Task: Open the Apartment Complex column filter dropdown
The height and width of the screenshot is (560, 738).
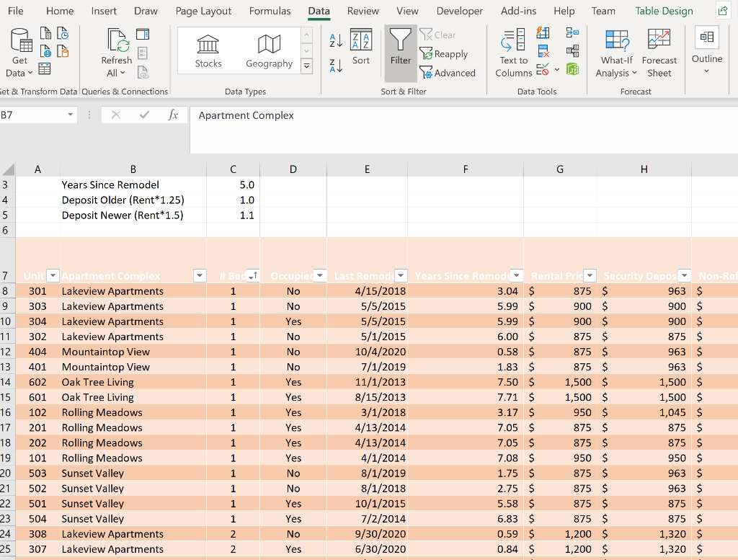Action: click(200, 276)
